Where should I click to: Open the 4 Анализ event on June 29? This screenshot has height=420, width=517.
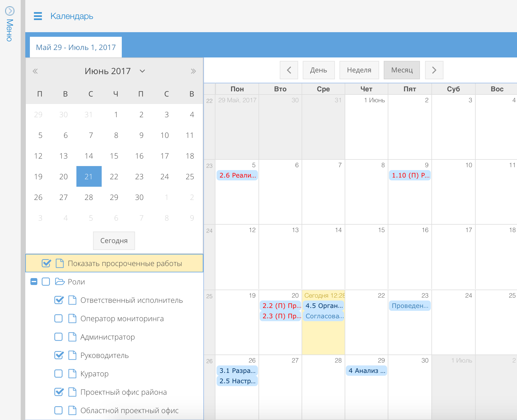pos(366,371)
